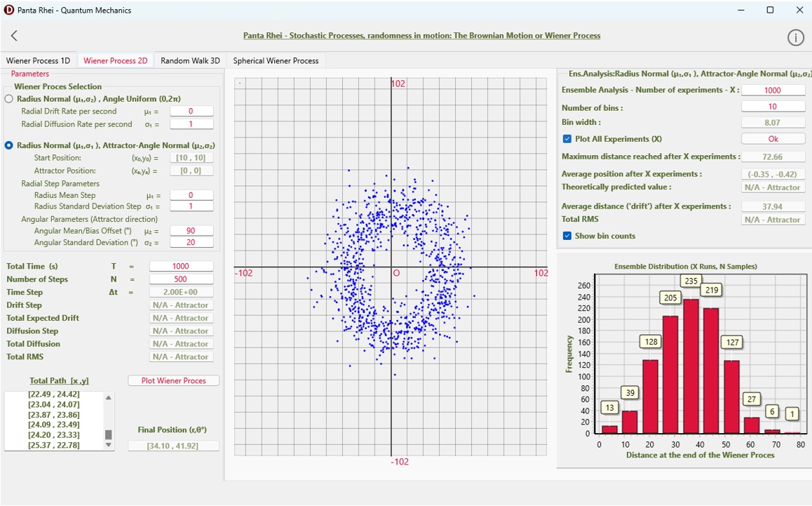This screenshot has height=506, width=812.
Task: Select Radius Normal, Attractor-Angle Normal option
Action: 9,146
